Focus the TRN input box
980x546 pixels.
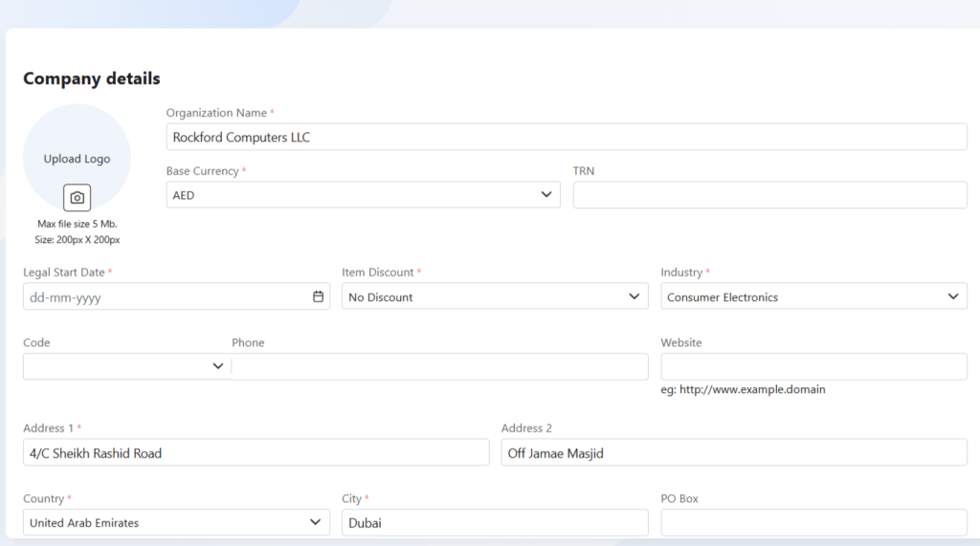point(769,195)
